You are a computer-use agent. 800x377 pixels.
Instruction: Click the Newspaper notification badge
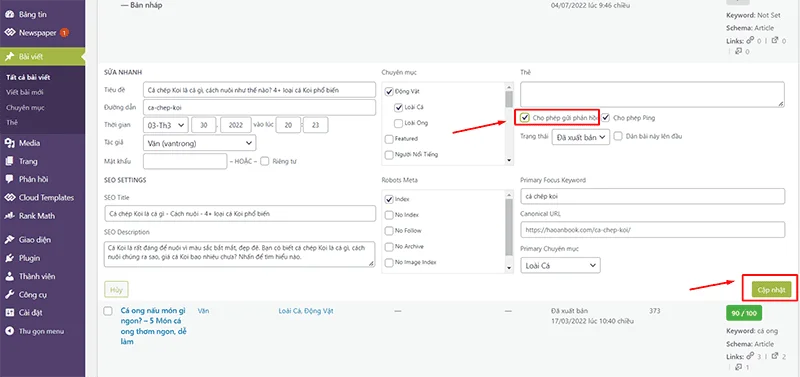pyautogui.click(x=64, y=33)
